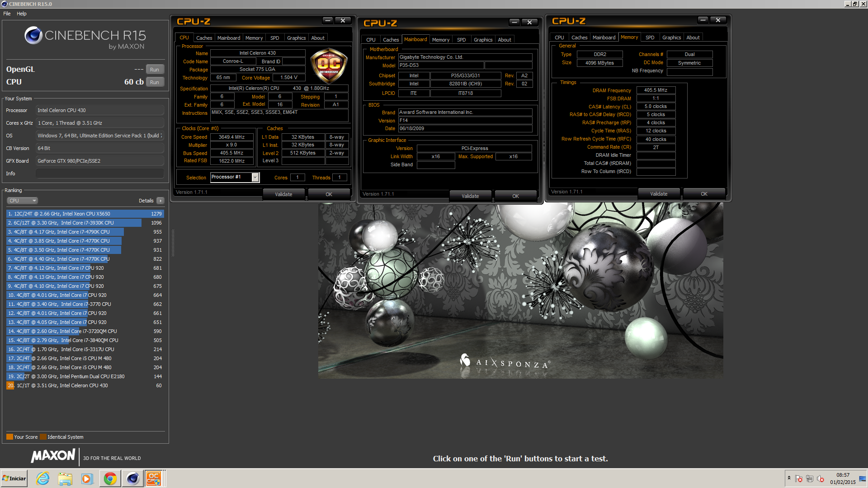The width and height of the screenshot is (868, 488).
Task: Open the Help menu
Action: (22, 14)
